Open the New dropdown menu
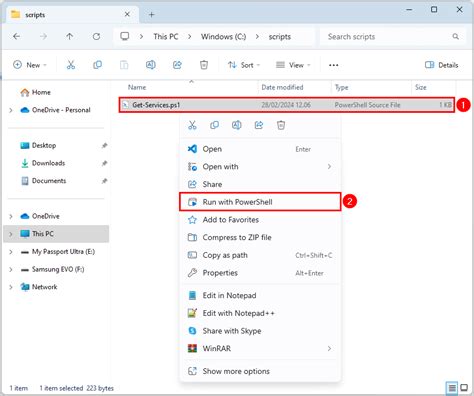 (x=30, y=65)
